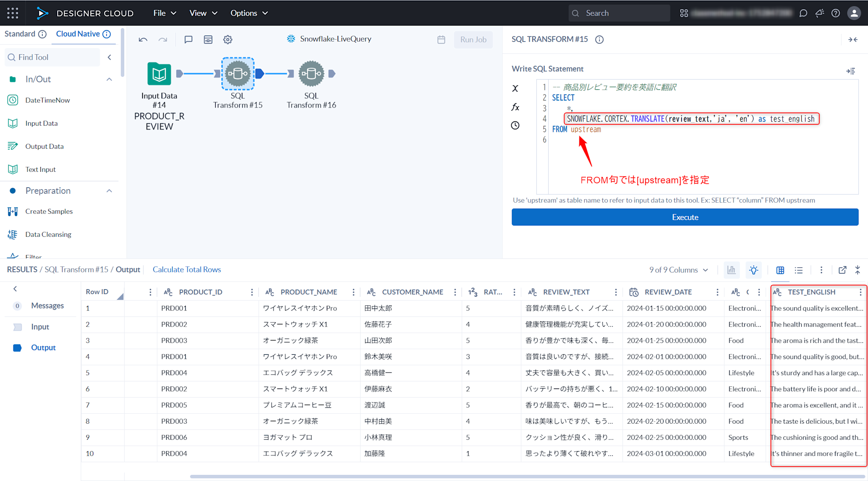Screen dimensions: 868x481
Task: Open PRODUCT_ID column options menu
Action: pyautogui.click(x=252, y=292)
